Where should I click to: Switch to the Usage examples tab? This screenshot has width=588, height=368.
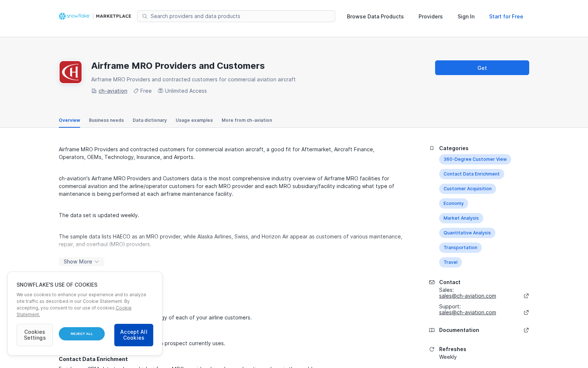194,120
